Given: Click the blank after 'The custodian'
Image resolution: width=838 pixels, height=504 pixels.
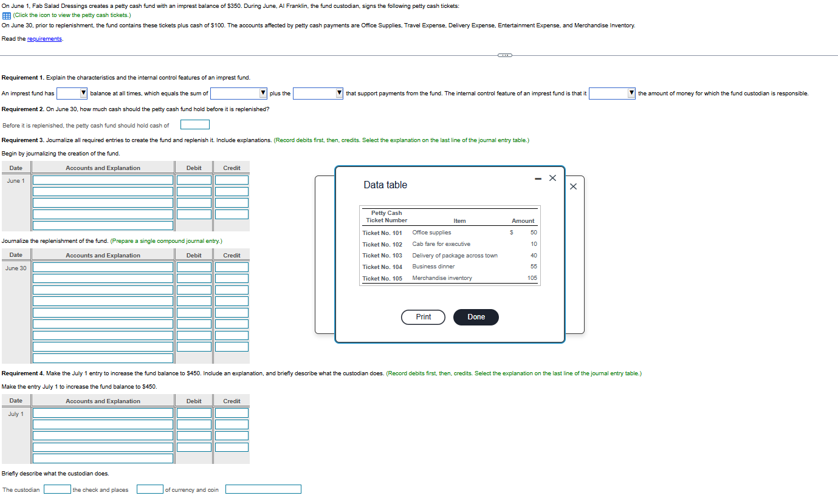Looking at the screenshot, I should click(x=57, y=489).
